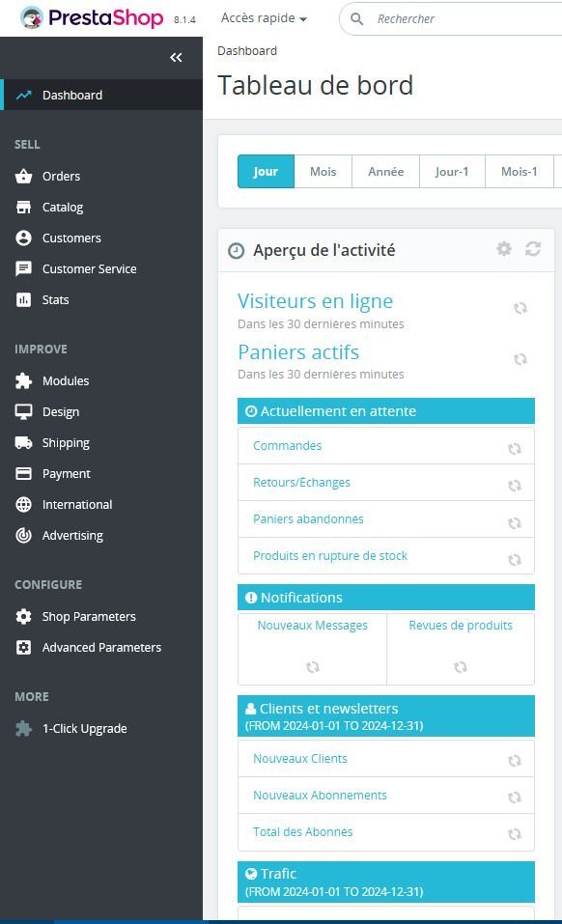Collapse the sidebar with the double-chevron icon
This screenshot has height=924, width=562.
(176, 57)
